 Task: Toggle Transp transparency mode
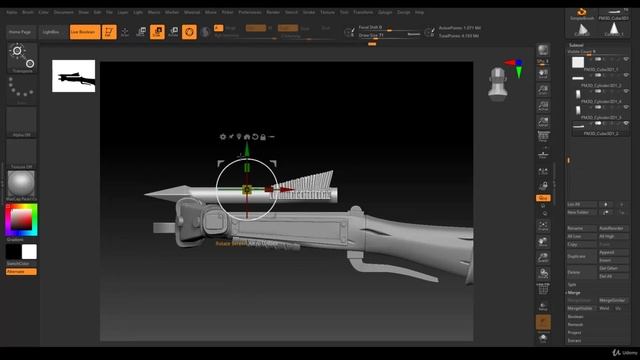(x=543, y=306)
